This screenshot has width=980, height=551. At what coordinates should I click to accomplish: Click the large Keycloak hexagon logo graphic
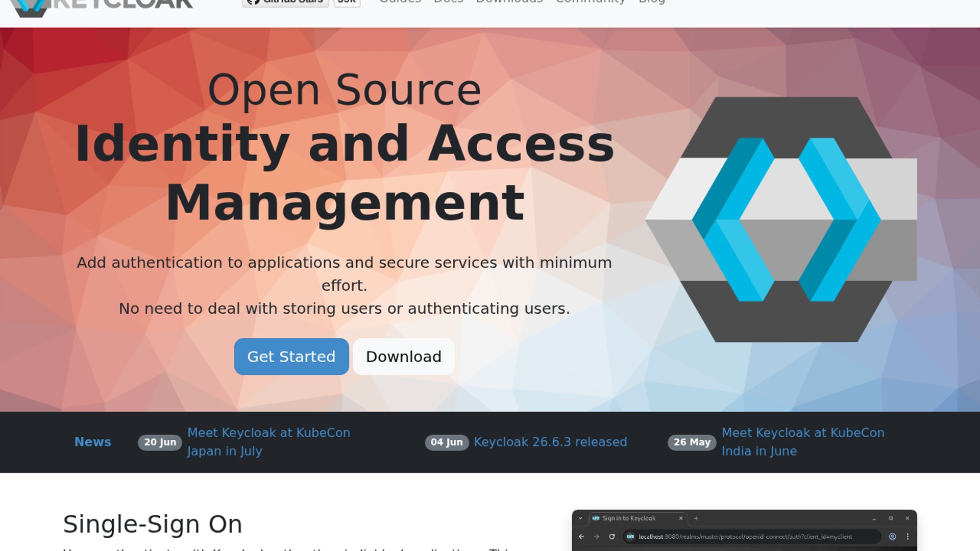[x=781, y=219]
